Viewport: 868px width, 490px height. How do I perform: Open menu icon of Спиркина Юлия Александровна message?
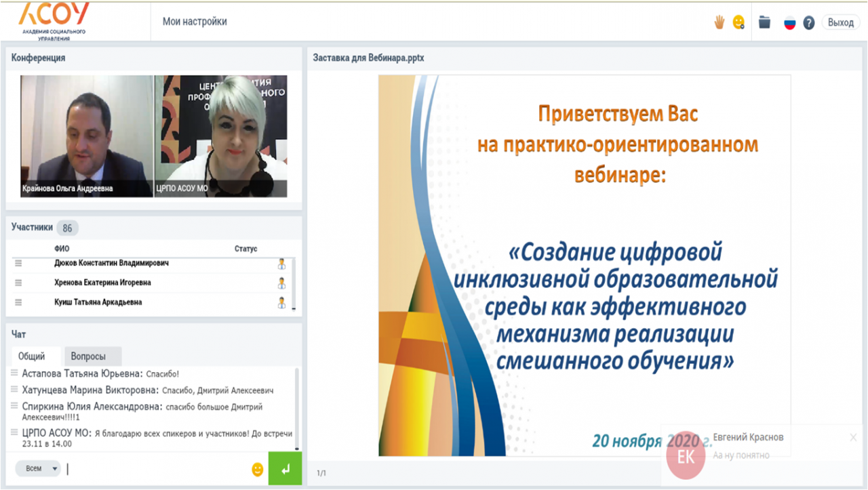[14, 407]
